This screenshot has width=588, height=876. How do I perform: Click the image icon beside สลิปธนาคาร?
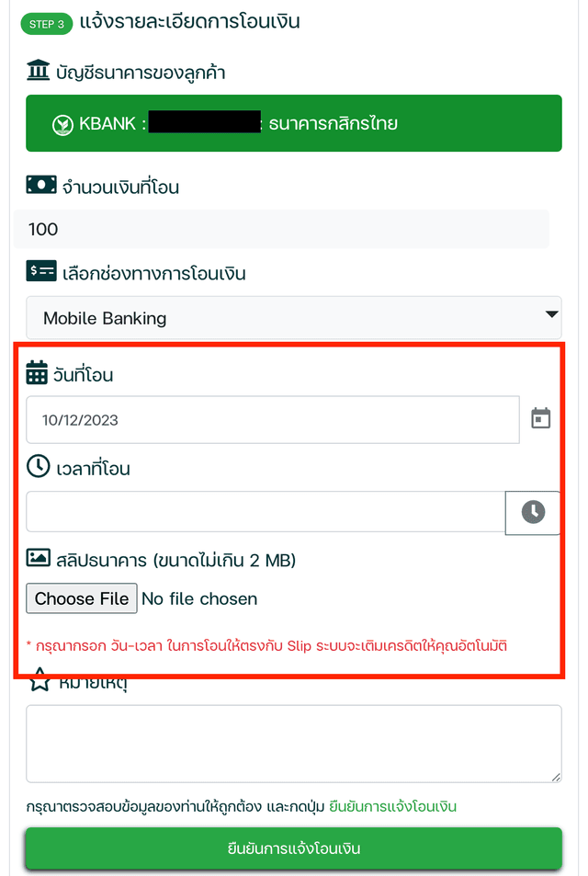click(x=38, y=558)
